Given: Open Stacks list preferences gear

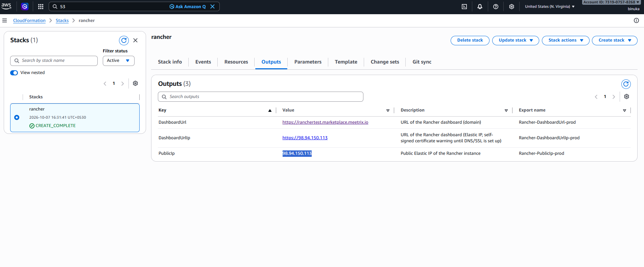Looking at the screenshot, I should [x=135, y=83].
